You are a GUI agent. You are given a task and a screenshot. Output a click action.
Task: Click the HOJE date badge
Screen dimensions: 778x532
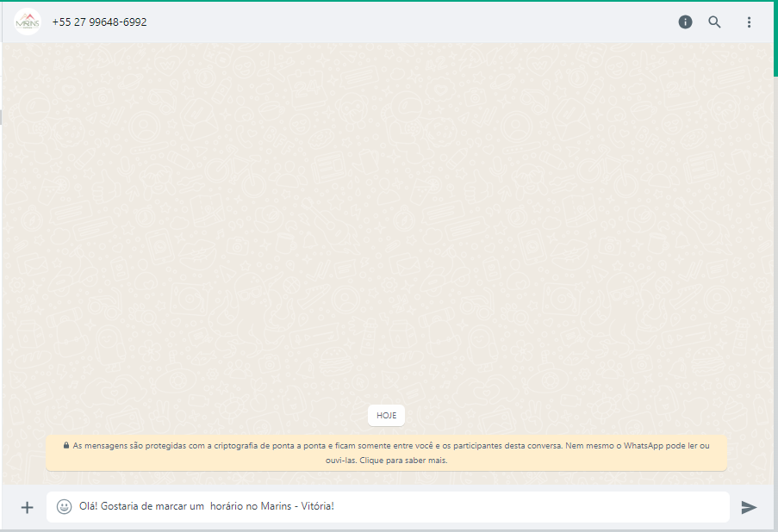[x=387, y=416]
